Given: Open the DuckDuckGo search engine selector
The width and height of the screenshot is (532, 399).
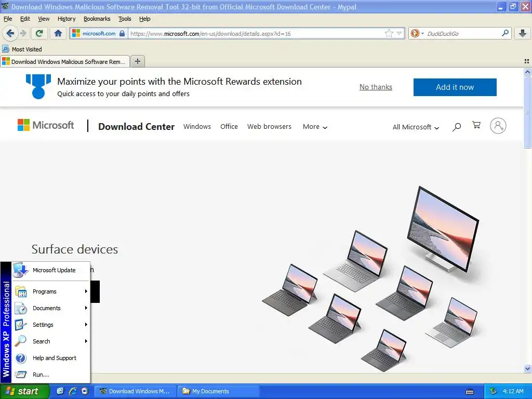Looking at the screenshot, I should [417, 33].
